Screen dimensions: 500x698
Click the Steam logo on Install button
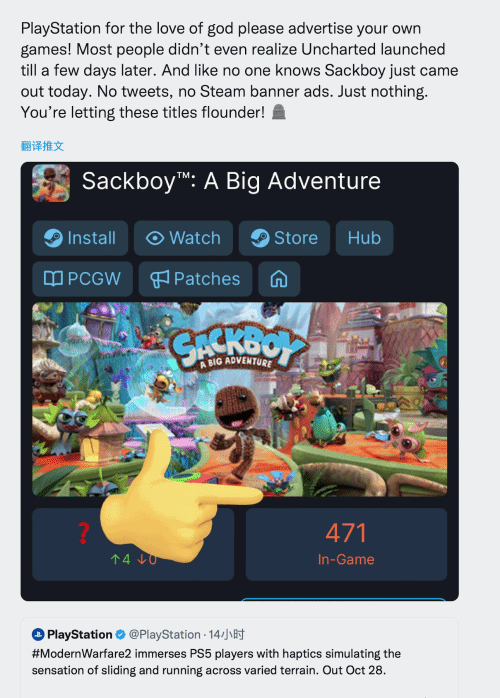[53, 238]
